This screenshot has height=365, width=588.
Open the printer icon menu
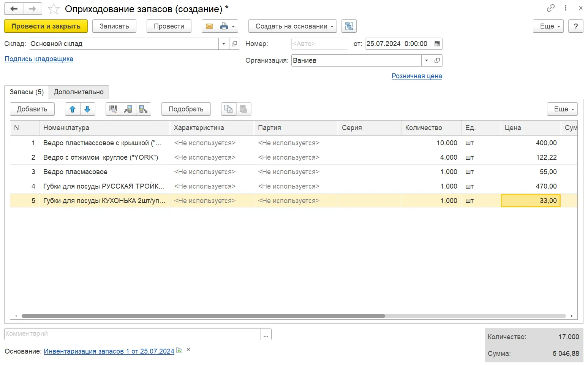coord(228,26)
